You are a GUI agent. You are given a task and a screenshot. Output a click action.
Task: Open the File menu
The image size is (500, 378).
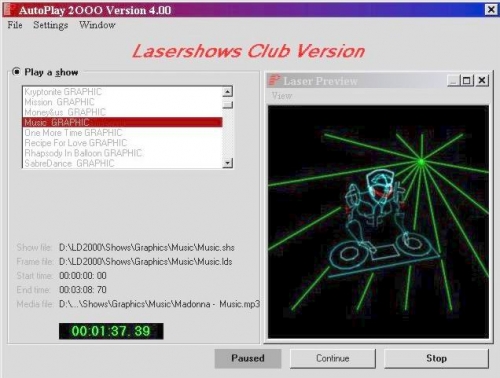[x=15, y=25]
